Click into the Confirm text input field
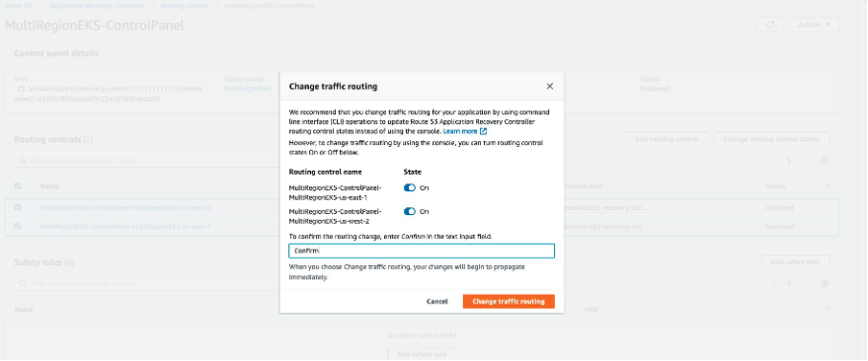This screenshot has height=361, width=868. click(422, 251)
